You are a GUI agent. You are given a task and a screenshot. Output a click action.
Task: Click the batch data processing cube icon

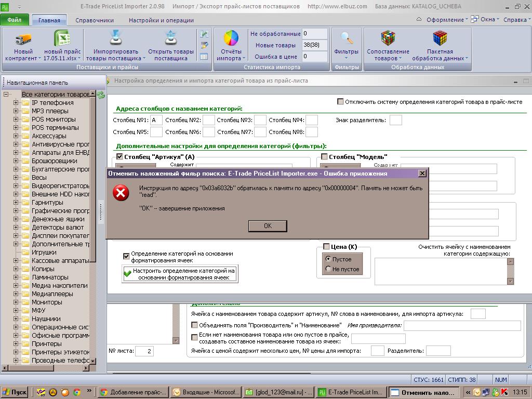tap(440, 38)
